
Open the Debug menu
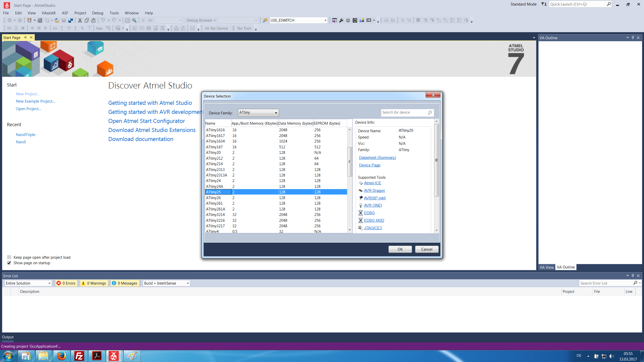(x=98, y=13)
